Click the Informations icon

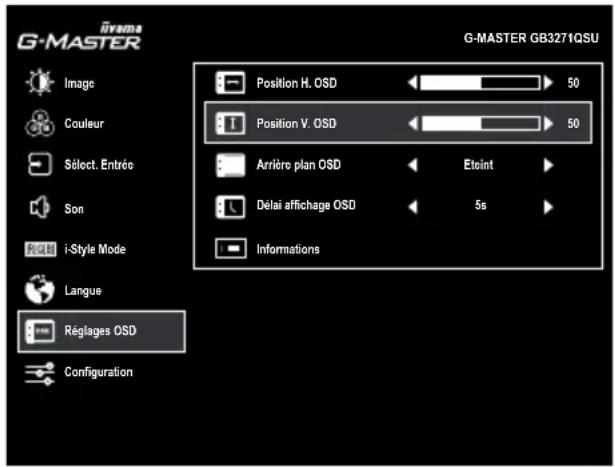(231, 249)
